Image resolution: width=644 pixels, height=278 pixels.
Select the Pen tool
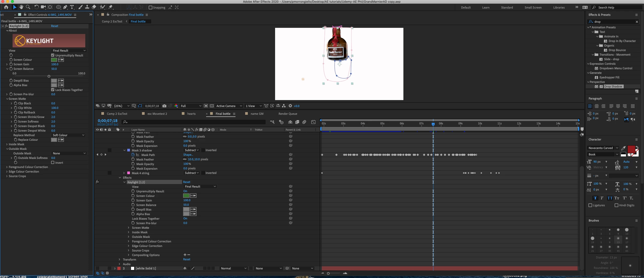pyautogui.click(x=65, y=7)
